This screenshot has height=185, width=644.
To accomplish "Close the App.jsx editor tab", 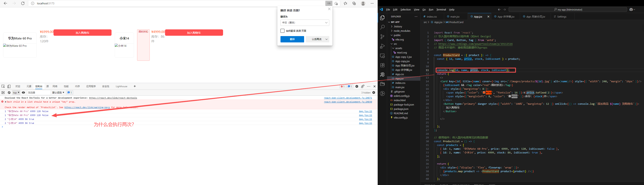I will click(x=488, y=17).
